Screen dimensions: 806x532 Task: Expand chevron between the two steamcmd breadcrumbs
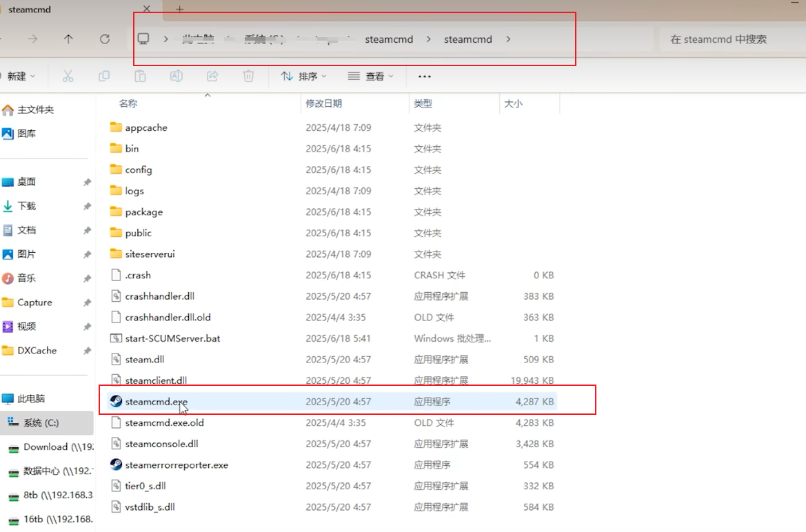coord(428,39)
